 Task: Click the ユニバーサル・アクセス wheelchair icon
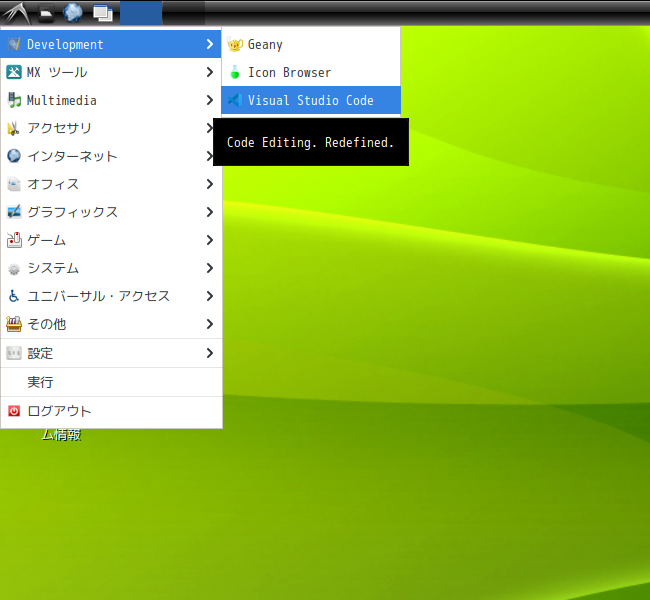(x=14, y=296)
